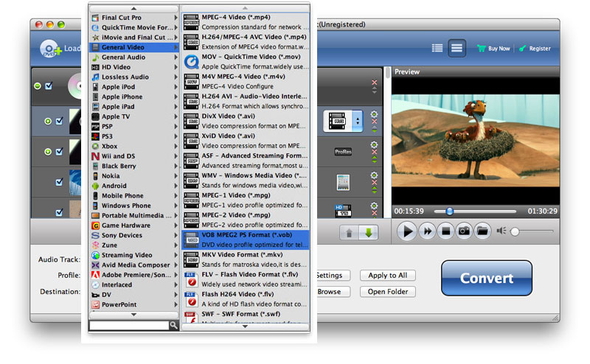590x364 pixels.
Task: Mute the preview volume speaker icon
Action: click(502, 231)
